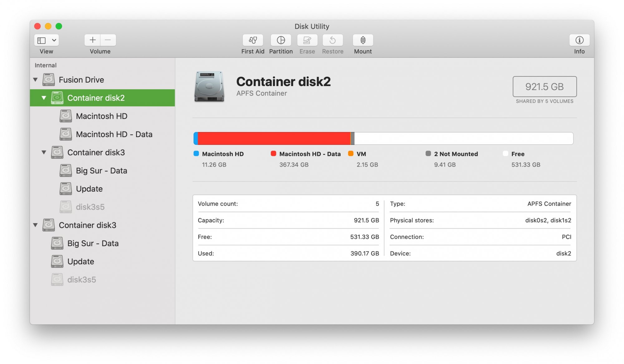This screenshot has height=364, width=624.
Task: Click the SHARED BY 5 VOLUMES caption
Action: (x=544, y=101)
